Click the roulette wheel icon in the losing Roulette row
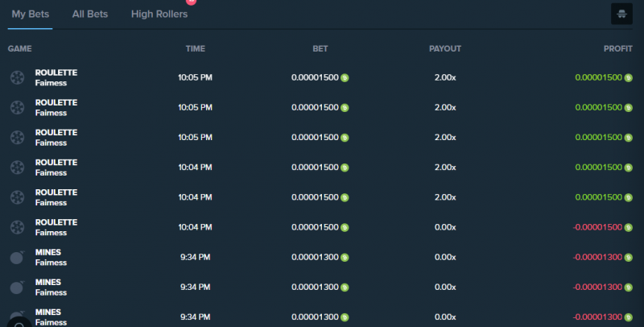 [x=17, y=227]
